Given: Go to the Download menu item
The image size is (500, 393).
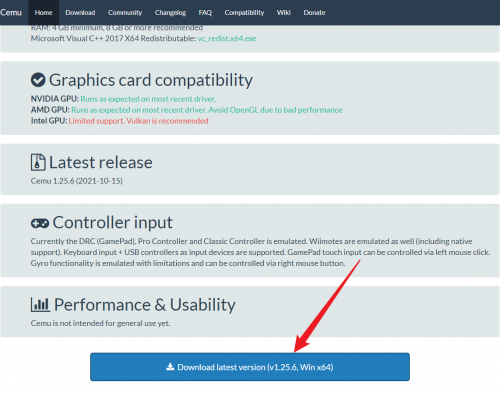Looking at the screenshot, I should [80, 13].
